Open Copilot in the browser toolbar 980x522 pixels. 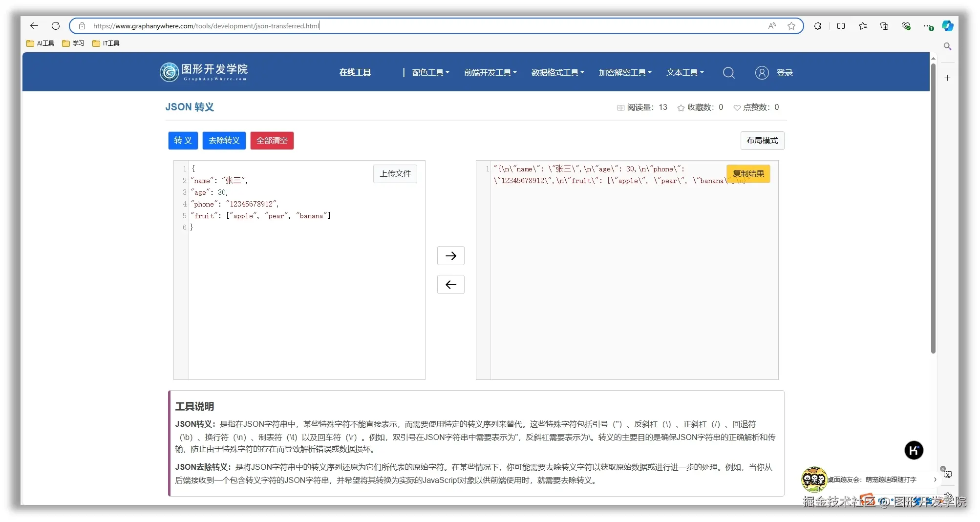[948, 26]
